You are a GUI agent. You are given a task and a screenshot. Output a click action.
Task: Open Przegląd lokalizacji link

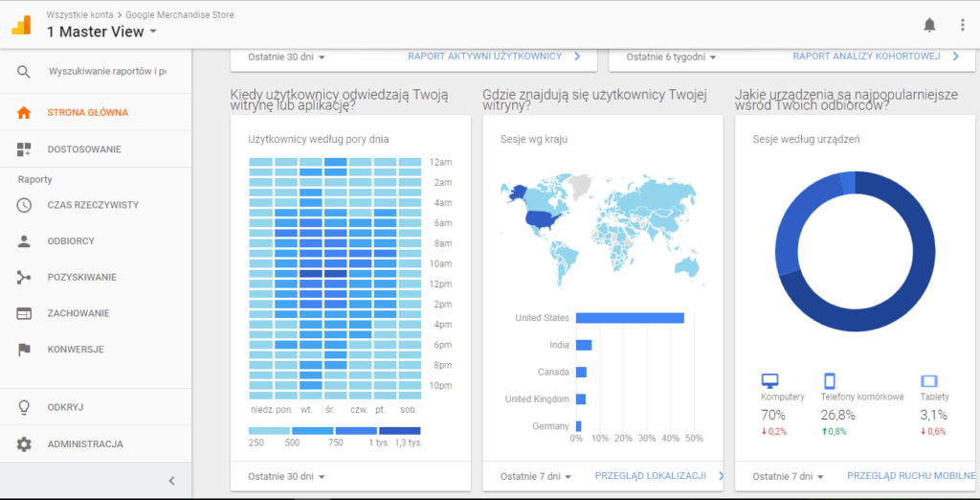tap(659, 476)
